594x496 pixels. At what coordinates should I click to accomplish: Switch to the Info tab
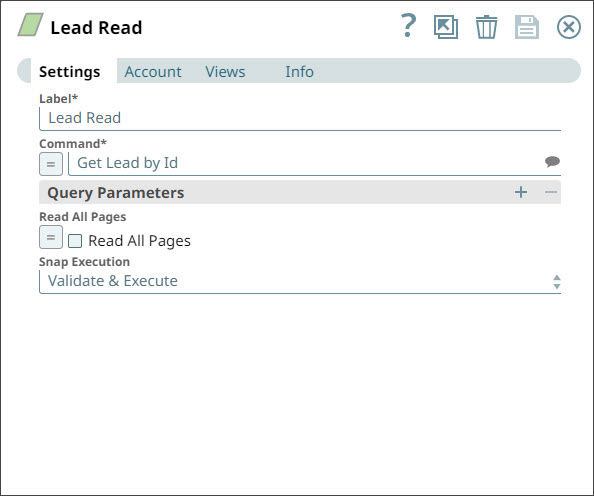click(299, 72)
